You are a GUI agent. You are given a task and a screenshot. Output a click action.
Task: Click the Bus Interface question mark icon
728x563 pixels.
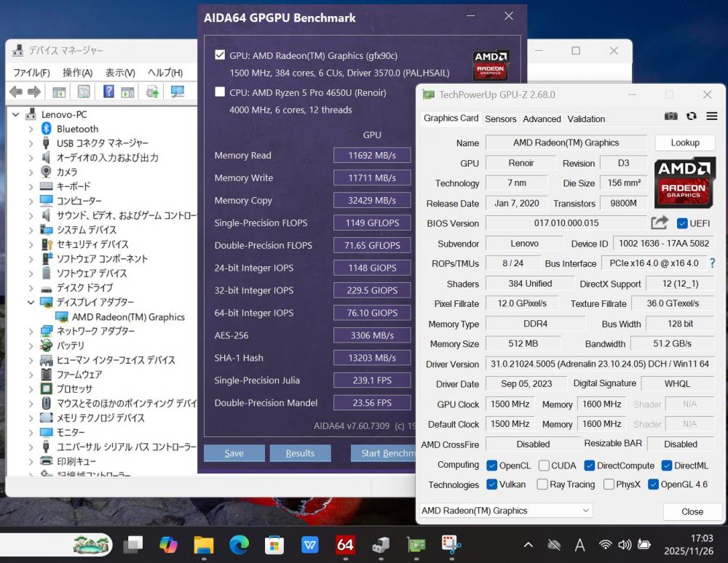(712, 263)
